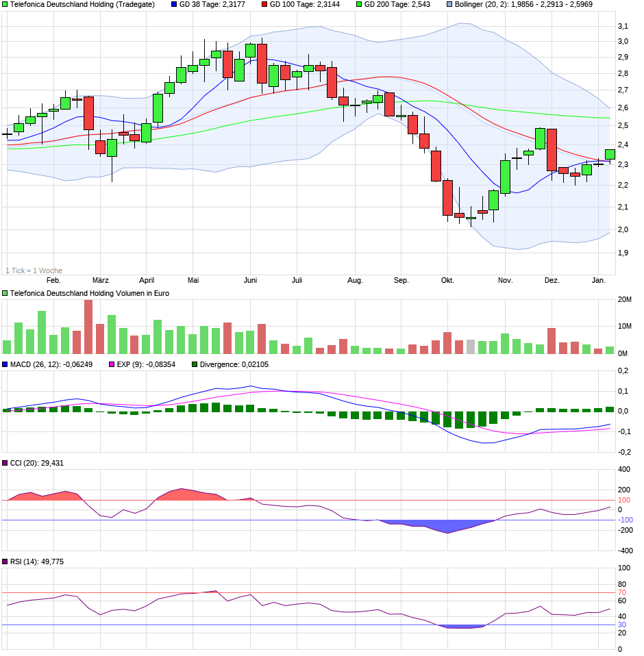644x656 pixels.
Task: Click the green Telefonica Tradegate legend square
Action: pyautogui.click(x=5, y=5)
